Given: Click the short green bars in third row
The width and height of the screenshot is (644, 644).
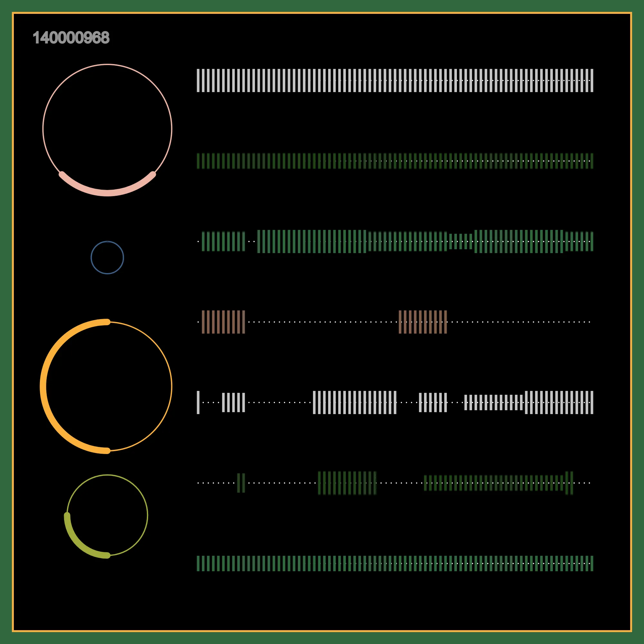Looking at the screenshot, I should point(461,241).
